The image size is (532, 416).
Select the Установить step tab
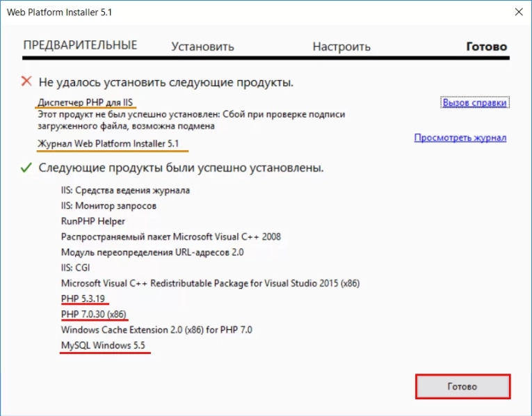pos(202,47)
